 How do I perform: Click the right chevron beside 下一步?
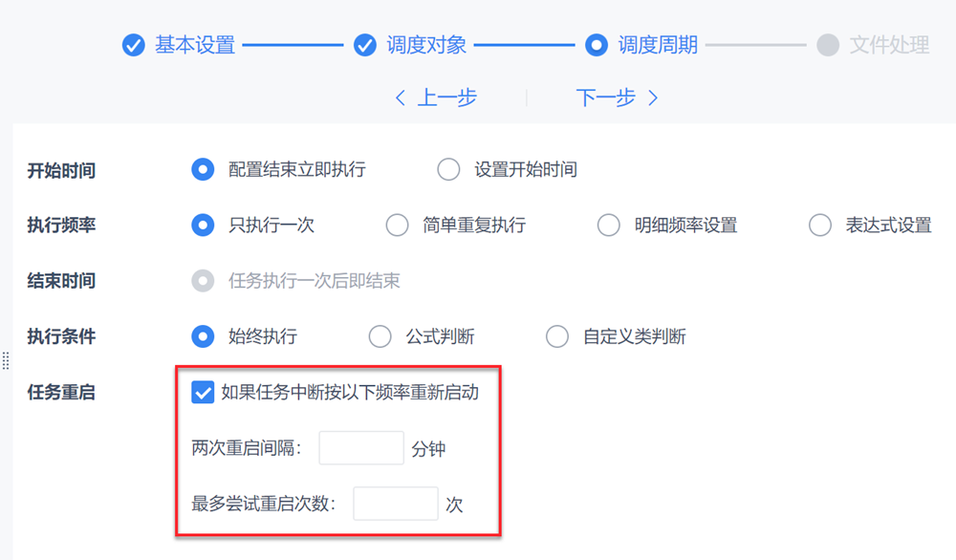pos(653,97)
